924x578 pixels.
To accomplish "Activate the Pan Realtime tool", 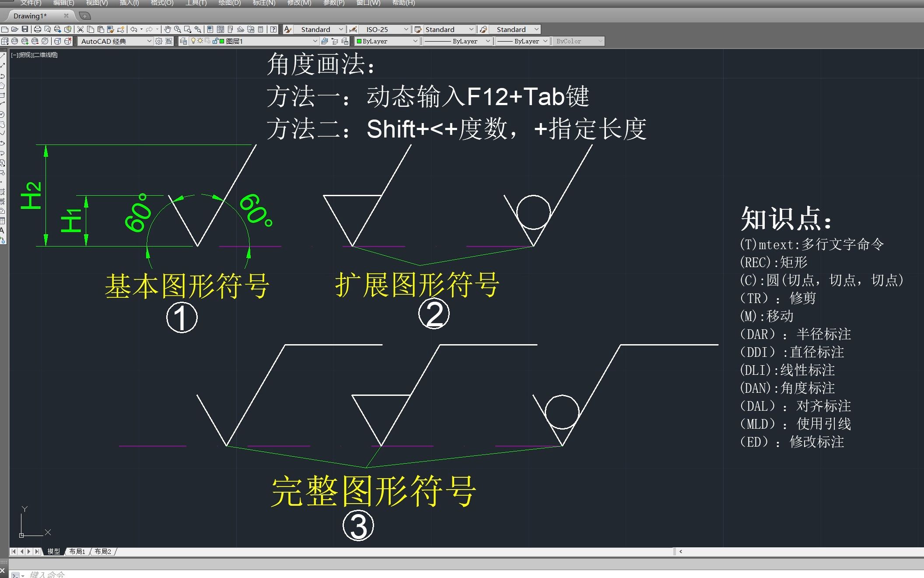I will (168, 29).
